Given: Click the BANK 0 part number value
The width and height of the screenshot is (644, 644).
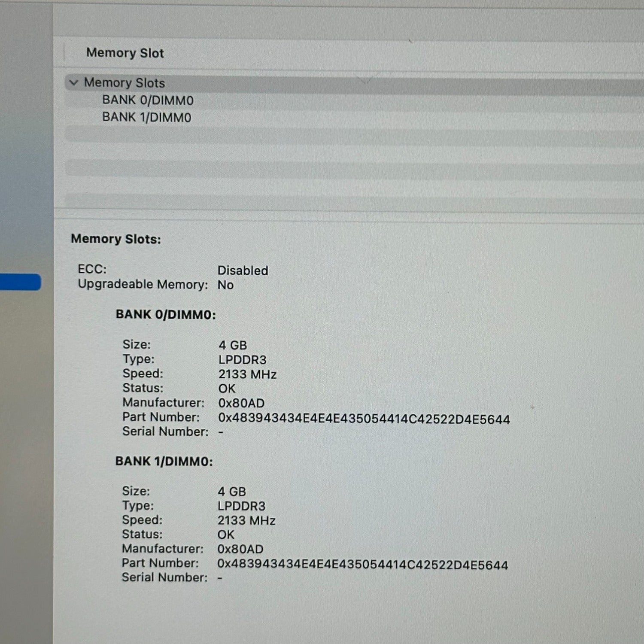Looking at the screenshot, I should click(364, 419).
